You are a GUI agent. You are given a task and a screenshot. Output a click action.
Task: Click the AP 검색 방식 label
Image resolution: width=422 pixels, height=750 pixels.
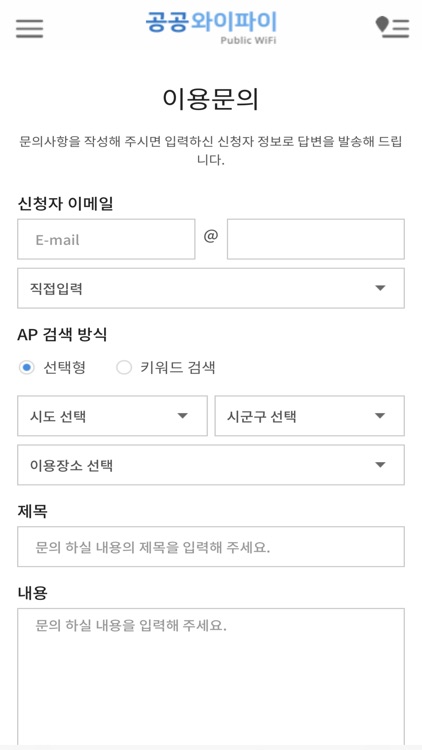62,334
